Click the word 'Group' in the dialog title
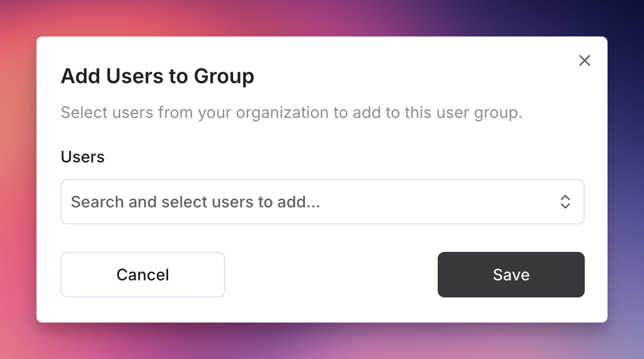644x359 pixels. pyautogui.click(x=224, y=76)
